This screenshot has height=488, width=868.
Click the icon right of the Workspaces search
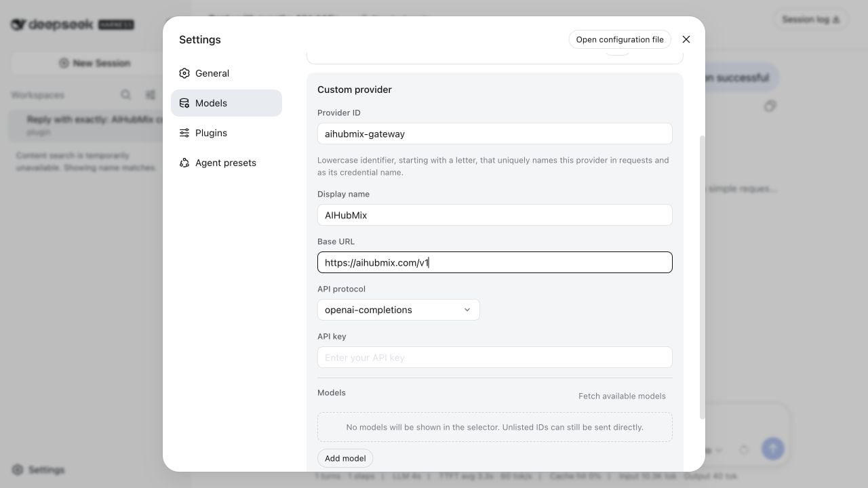pos(151,95)
